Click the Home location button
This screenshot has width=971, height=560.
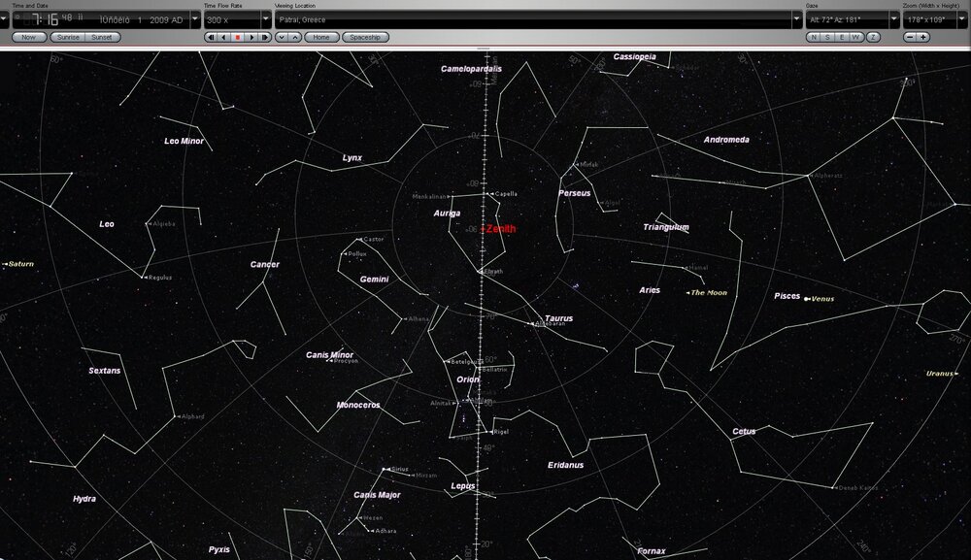pos(321,37)
